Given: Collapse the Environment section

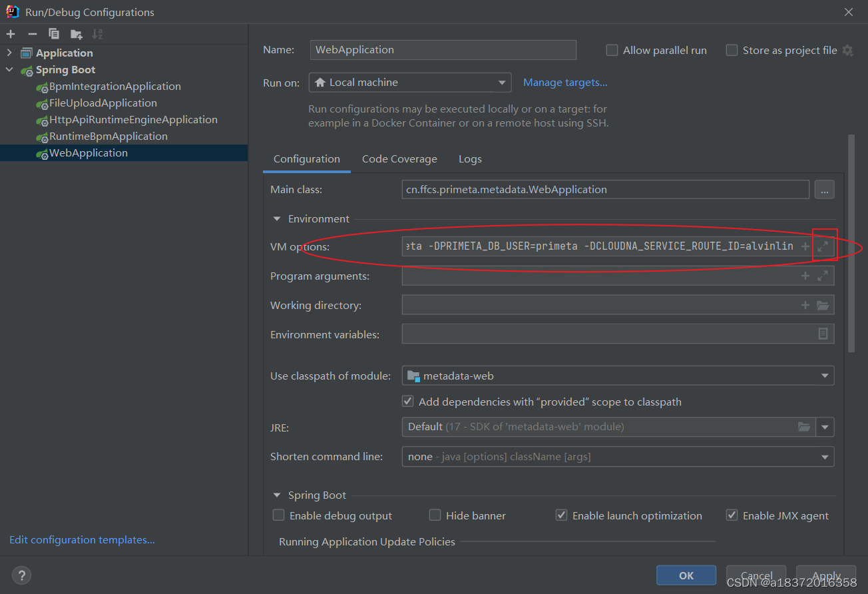Looking at the screenshot, I should [x=277, y=219].
